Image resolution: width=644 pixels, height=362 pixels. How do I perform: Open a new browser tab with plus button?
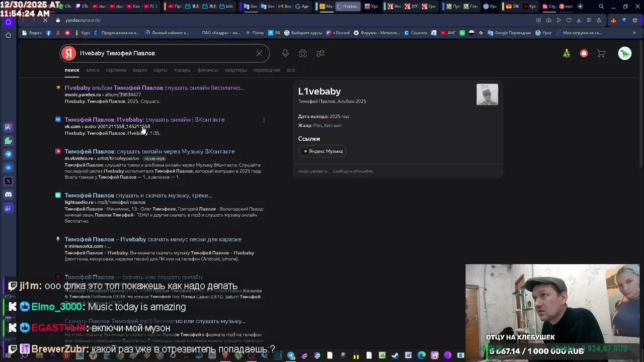[x=580, y=7]
